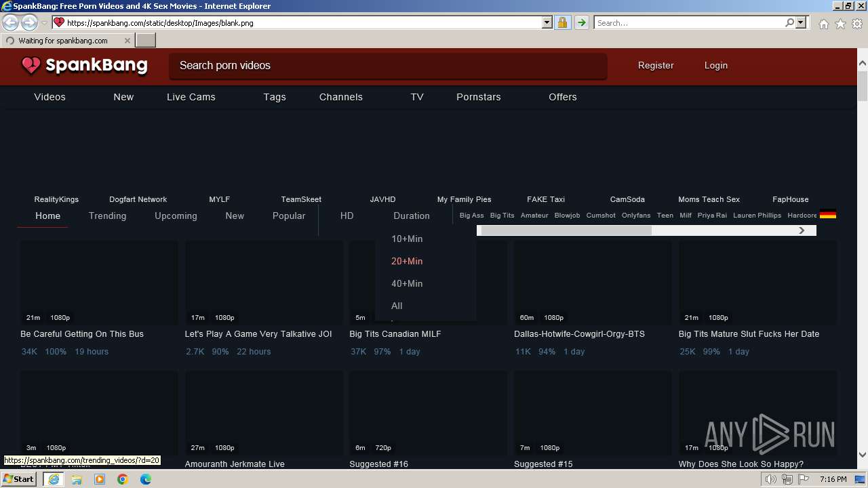Open the Videos menu item
Viewport: 868px width, 488px height.
[x=50, y=97]
